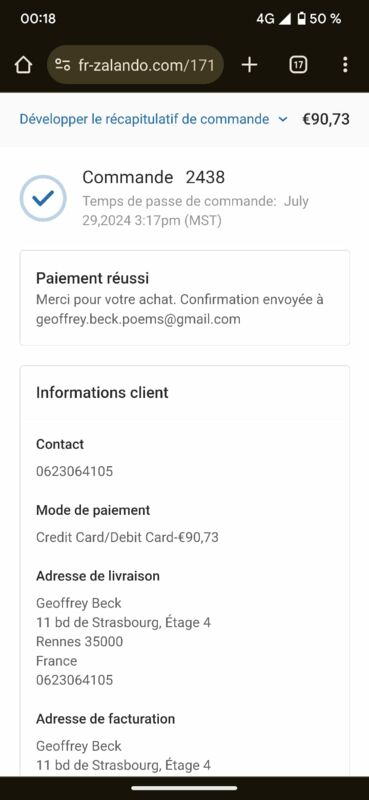Tap the contact phone number 0623064105
This screenshot has width=369, height=800.
coord(75,471)
